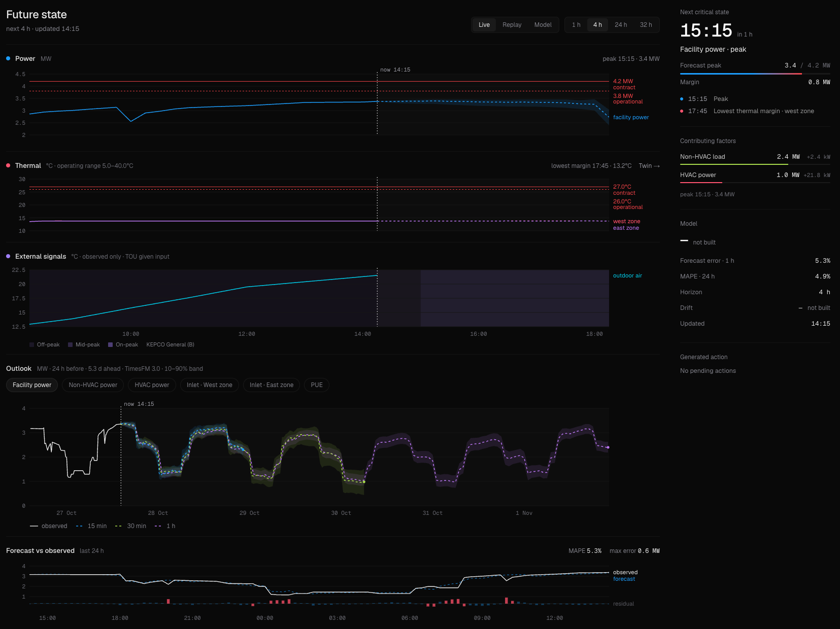Click the Off-peak legend swatch
The height and width of the screenshot is (629, 840).
pos(32,345)
